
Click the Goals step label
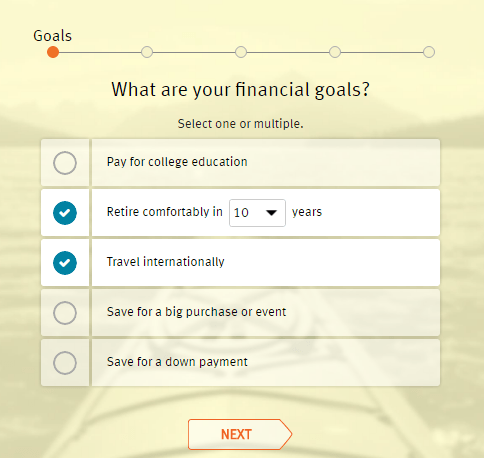53,36
